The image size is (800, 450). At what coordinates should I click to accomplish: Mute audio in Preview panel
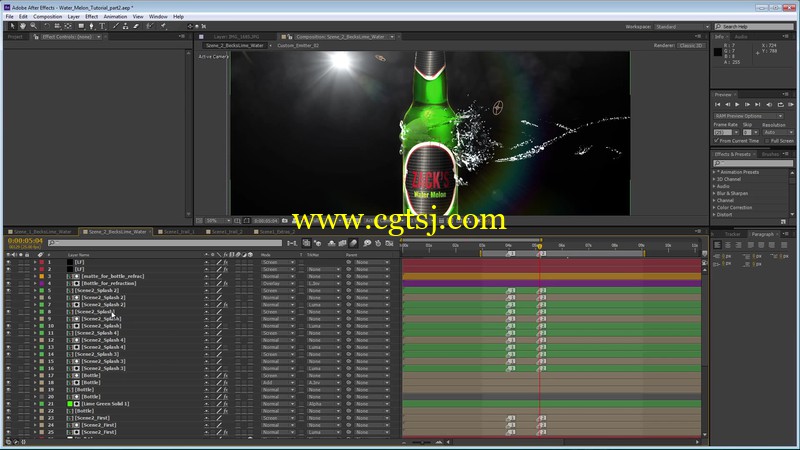(x=769, y=105)
